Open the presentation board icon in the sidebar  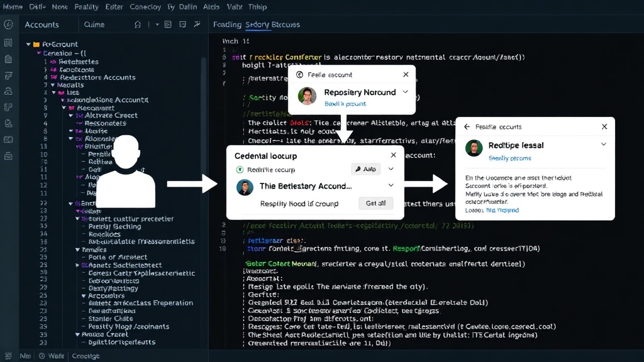8,75
